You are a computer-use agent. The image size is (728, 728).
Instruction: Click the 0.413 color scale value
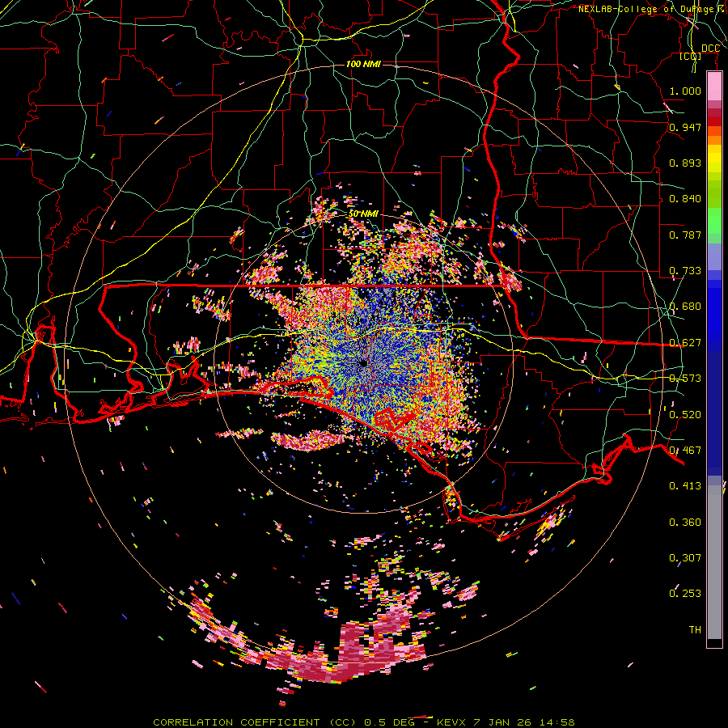685,486
